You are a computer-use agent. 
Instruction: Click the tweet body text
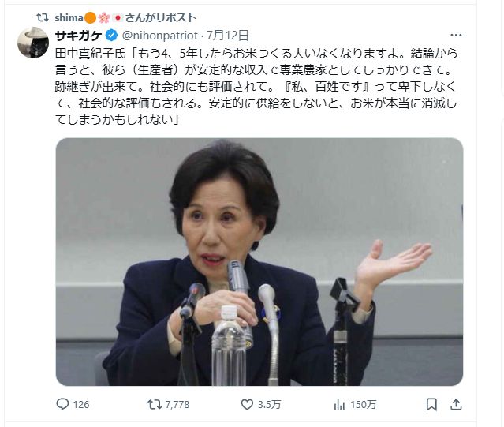click(x=256, y=87)
